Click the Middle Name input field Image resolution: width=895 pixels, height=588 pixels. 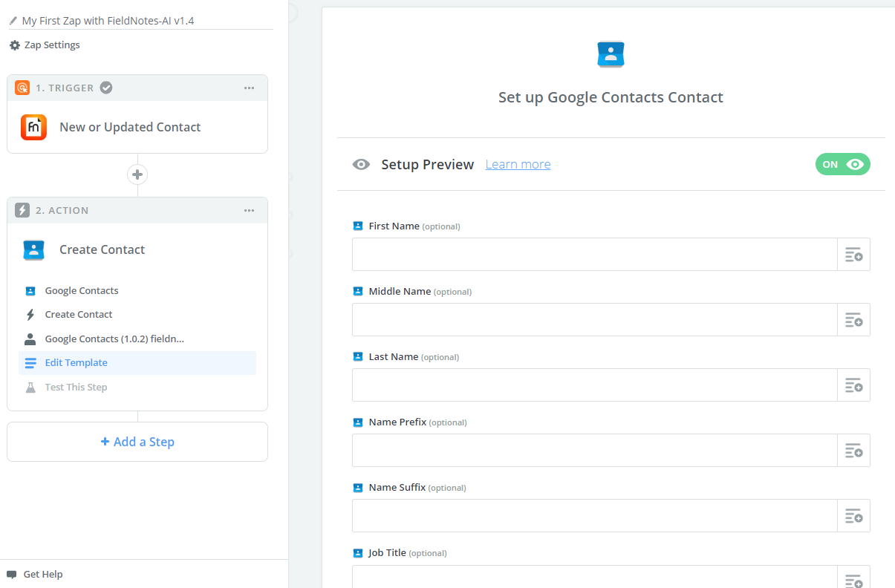point(595,320)
